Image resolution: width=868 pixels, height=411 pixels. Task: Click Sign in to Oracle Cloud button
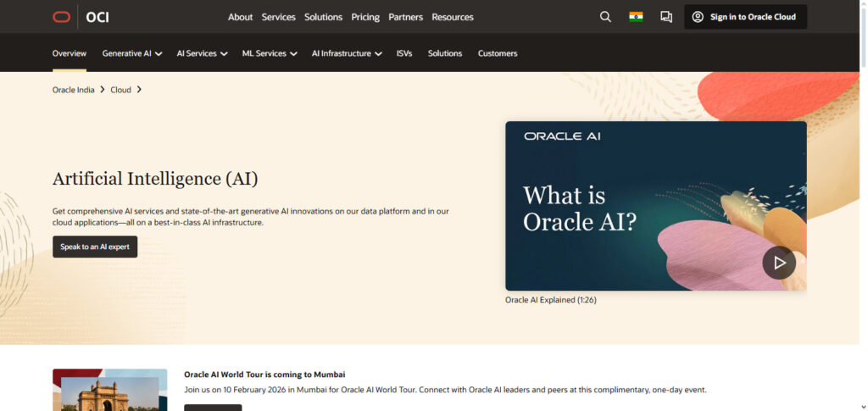click(x=746, y=17)
